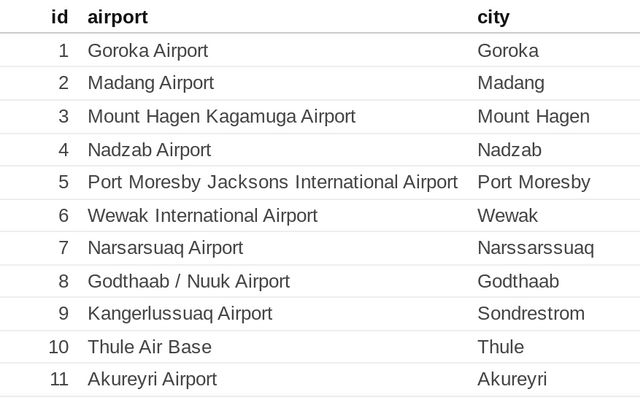Click the id column header
Viewport: 640px width, 400px height.
(x=60, y=17)
